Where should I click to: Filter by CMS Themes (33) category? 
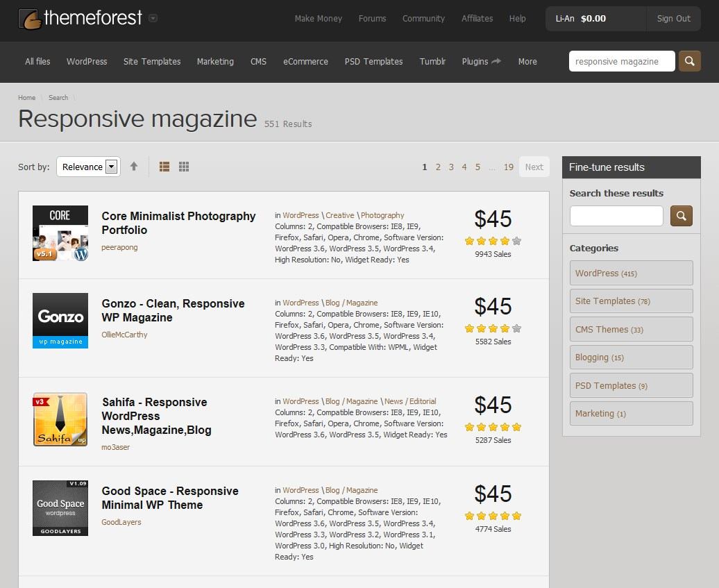(x=632, y=329)
